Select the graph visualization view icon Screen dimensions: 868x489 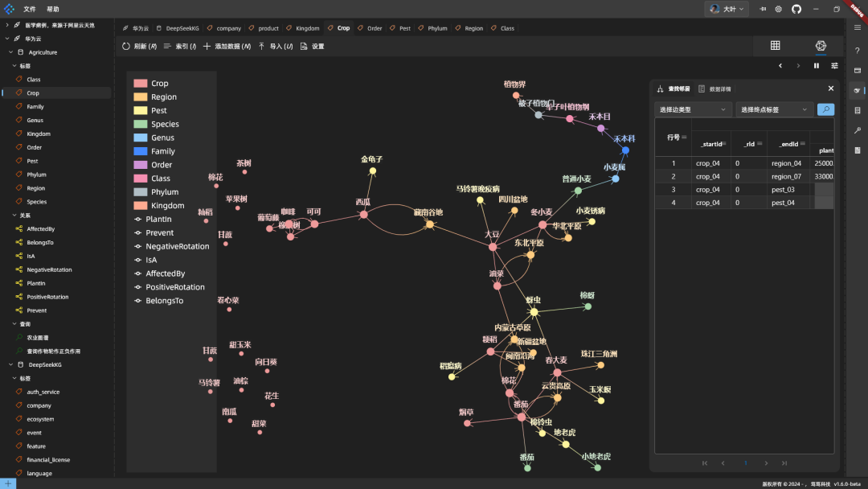point(821,45)
